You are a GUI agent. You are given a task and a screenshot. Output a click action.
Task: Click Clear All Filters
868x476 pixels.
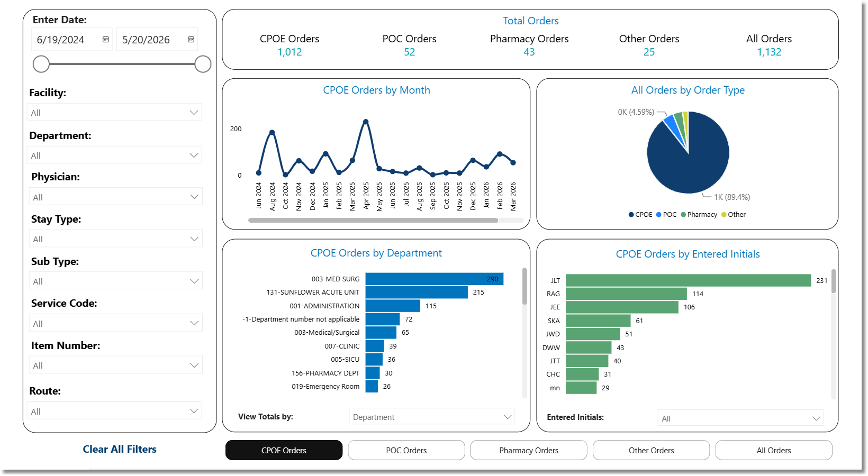(120, 449)
